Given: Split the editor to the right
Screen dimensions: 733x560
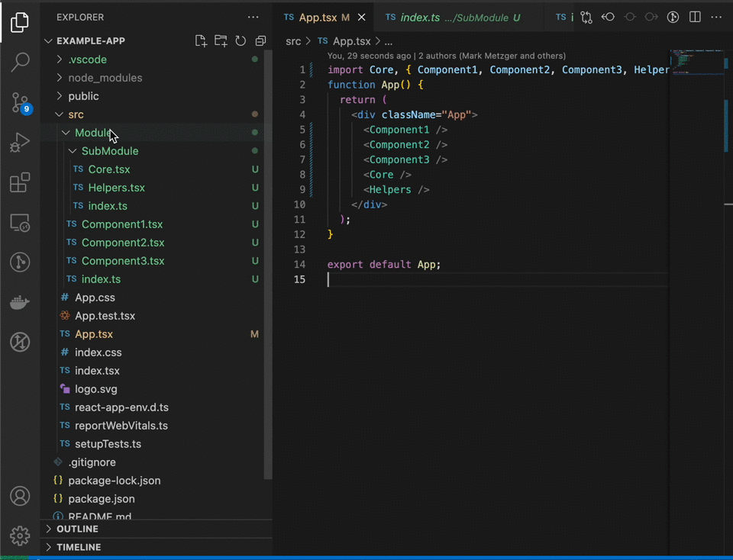Looking at the screenshot, I should [695, 18].
